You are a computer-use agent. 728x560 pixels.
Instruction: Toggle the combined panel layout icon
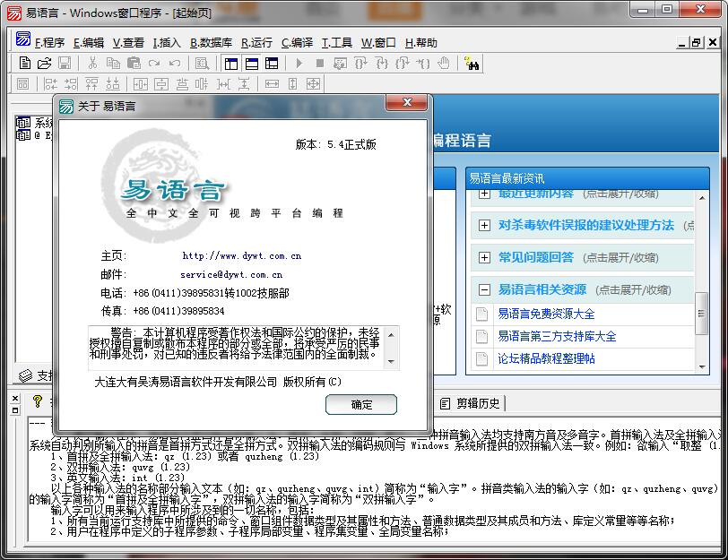(272, 63)
